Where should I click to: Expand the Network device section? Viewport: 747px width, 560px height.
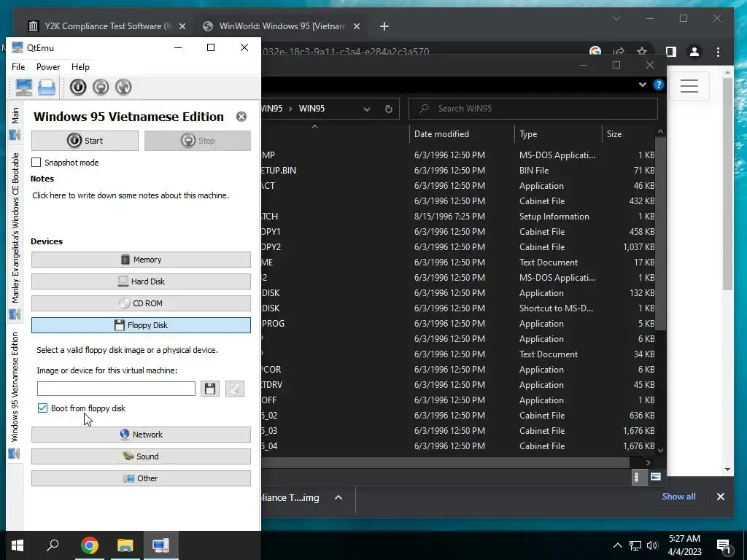tap(141, 435)
